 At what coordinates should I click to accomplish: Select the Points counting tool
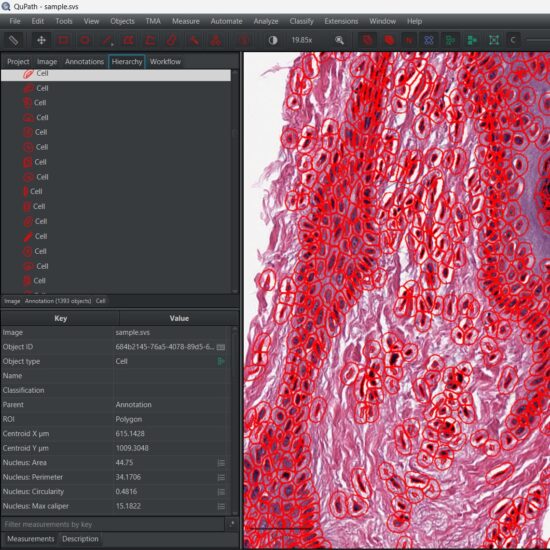[x=215, y=40]
